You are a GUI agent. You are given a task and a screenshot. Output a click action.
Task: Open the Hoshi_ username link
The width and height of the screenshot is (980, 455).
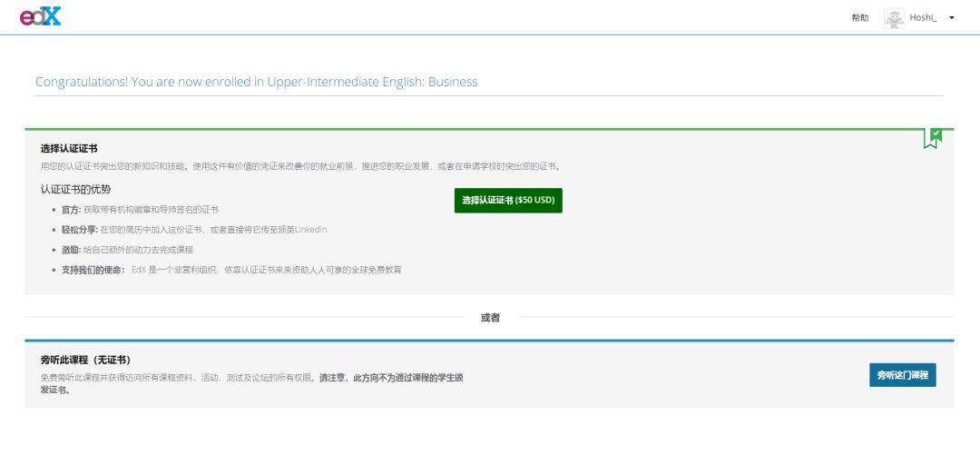[x=923, y=17]
